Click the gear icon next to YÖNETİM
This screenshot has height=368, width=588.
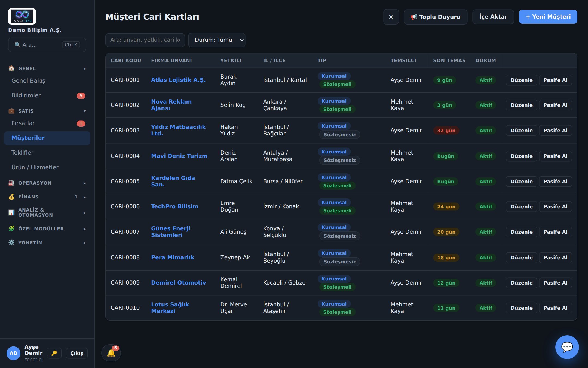tap(11, 243)
